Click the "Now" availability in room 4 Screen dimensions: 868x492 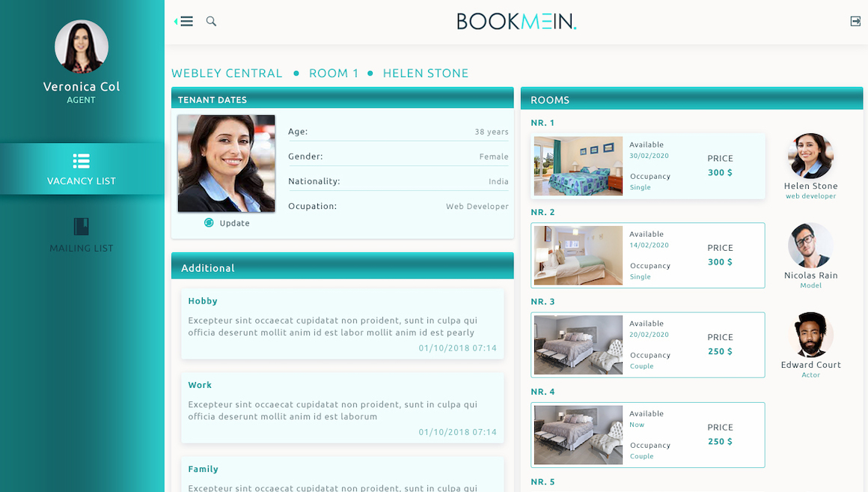pyautogui.click(x=637, y=425)
